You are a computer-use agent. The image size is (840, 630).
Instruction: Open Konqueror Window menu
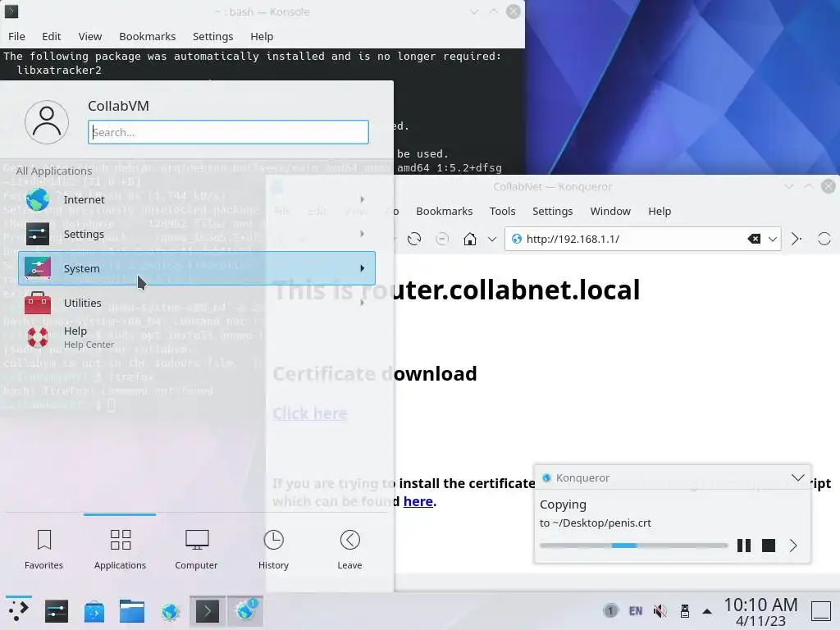(610, 211)
